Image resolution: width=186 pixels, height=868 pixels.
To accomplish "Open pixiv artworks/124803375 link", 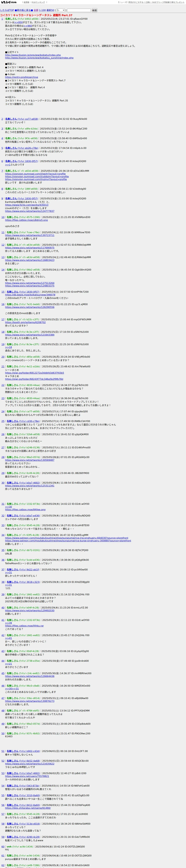I will click(30, 286).
